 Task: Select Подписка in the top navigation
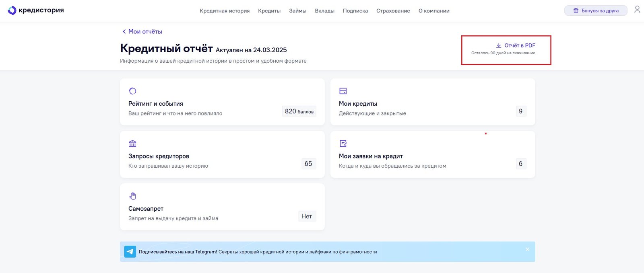click(355, 11)
